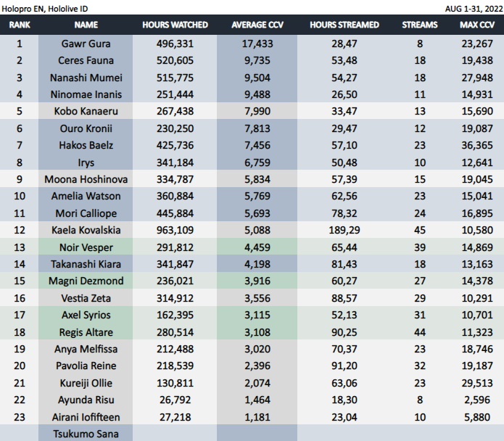The width and height of the screenshot is (504, 441).
Task: Click the Moona Hoshinova name cell
Action: coord(86,179)
